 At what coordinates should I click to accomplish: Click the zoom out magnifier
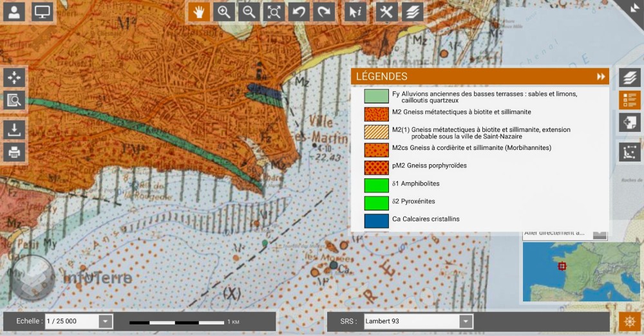[x=249, y=12]
